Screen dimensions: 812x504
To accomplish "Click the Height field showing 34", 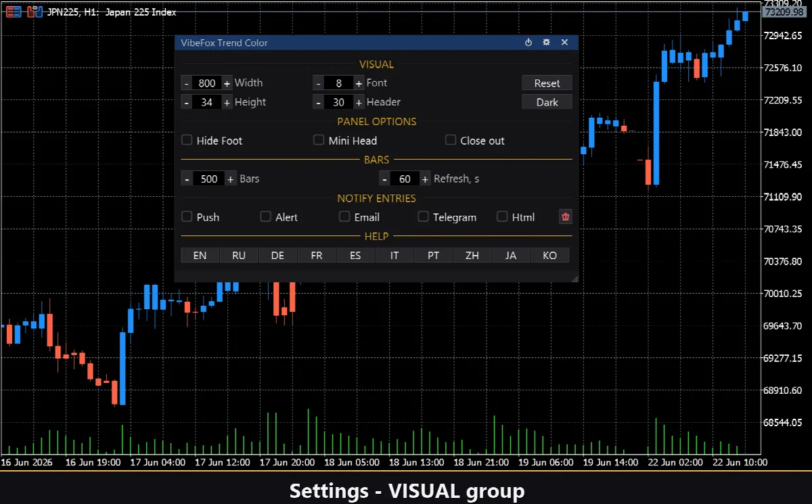I will click(x=207, y=103).
